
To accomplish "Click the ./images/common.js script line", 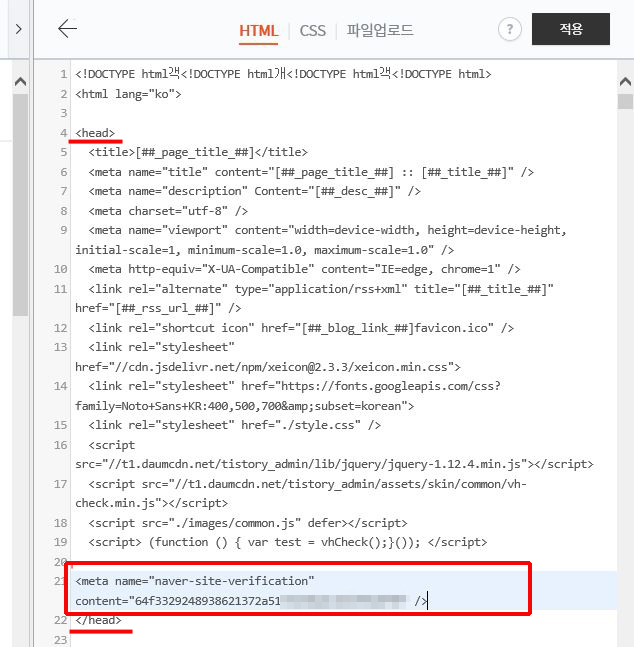I will 248,523.
